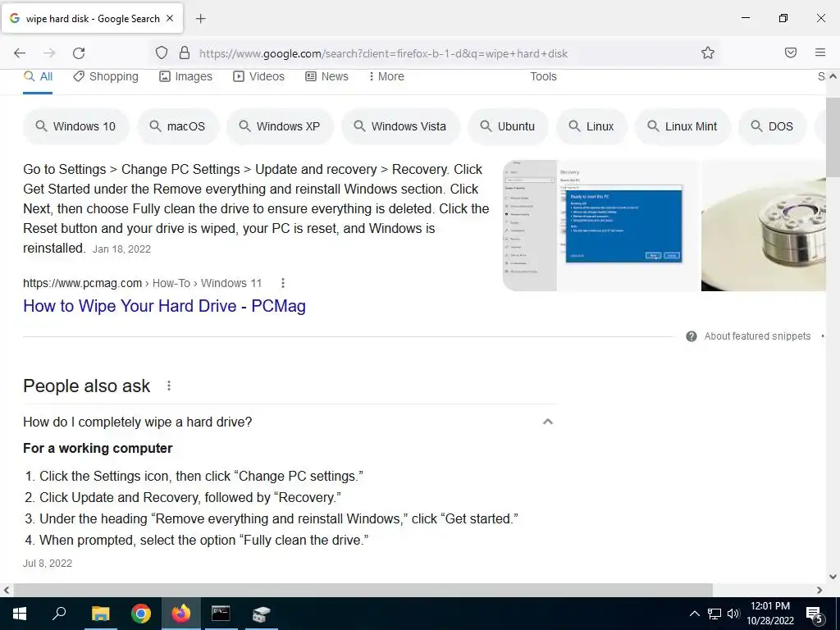Image resolution: width=840 pixels, height=630 pixels.
Task: Click the collapse chevron on wipe question
Action: pos(547,422)
